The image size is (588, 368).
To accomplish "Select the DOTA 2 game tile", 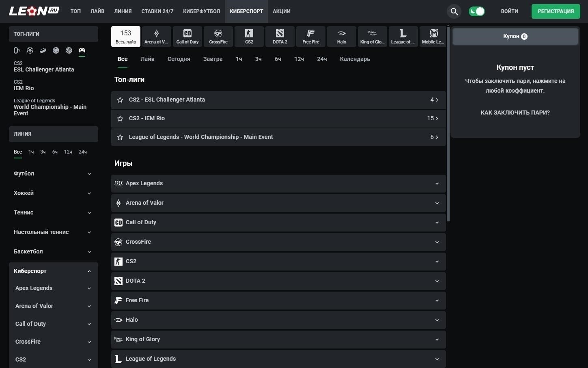I will 280,37.
